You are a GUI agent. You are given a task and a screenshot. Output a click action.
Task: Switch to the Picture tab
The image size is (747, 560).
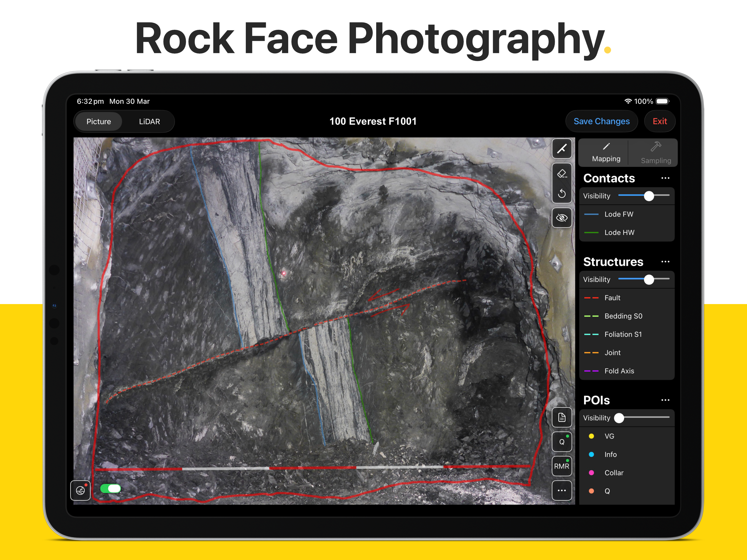point(99,122)
